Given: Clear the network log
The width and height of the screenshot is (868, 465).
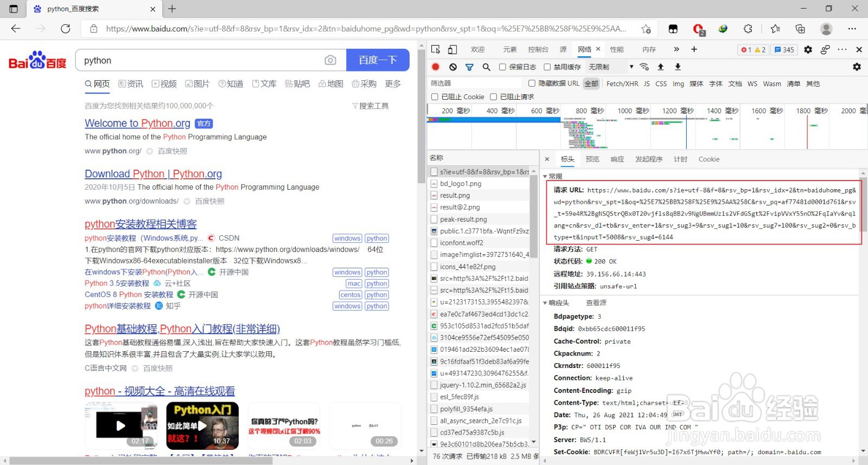Looking at the screenshot, I should point(453,67).
